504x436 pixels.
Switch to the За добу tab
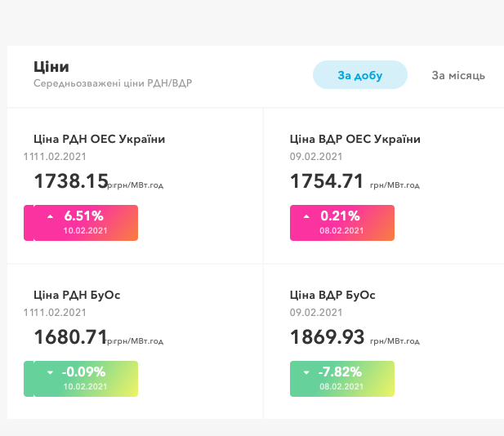359,75
